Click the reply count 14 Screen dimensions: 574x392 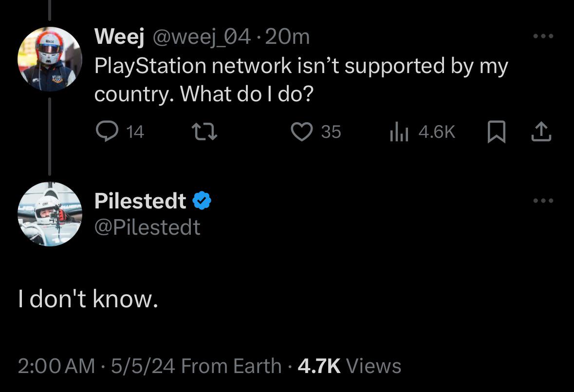tap(135, 132)
